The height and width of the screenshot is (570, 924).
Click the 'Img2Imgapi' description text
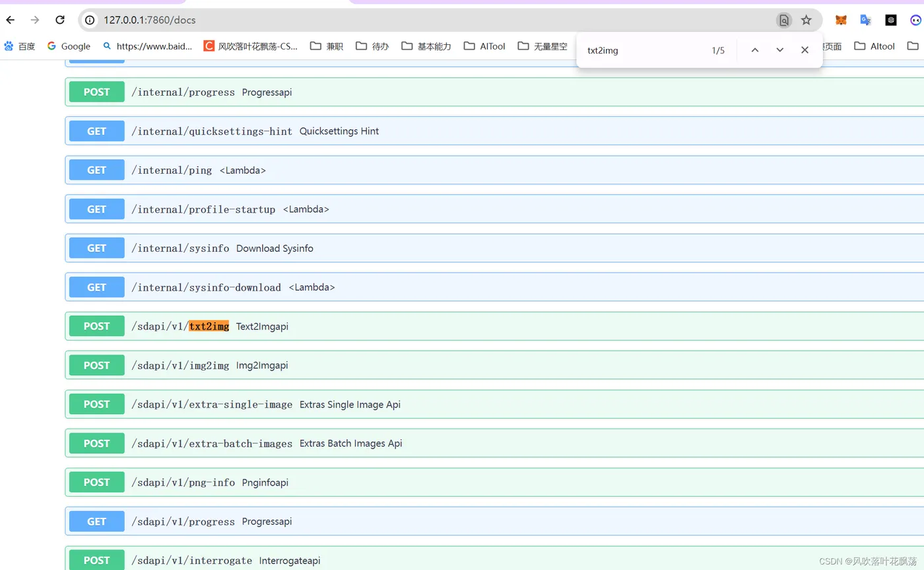pos(262,365)
